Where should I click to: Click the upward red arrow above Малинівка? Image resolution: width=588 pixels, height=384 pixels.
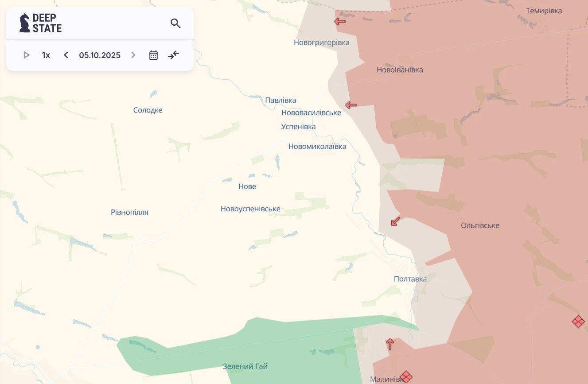[x=390, y=344]
